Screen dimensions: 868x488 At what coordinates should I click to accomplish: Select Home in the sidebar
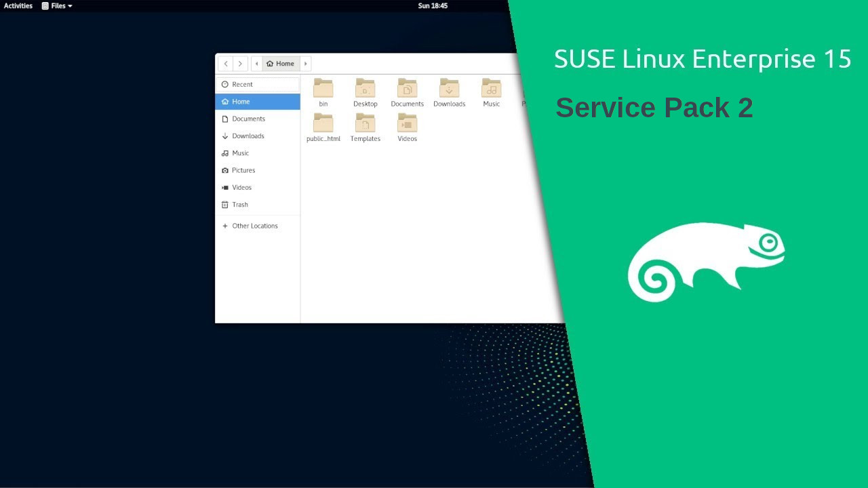(258, 102)
